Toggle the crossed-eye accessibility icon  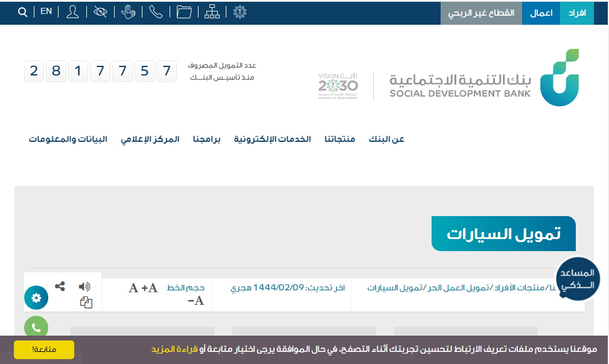coord(100,12)
